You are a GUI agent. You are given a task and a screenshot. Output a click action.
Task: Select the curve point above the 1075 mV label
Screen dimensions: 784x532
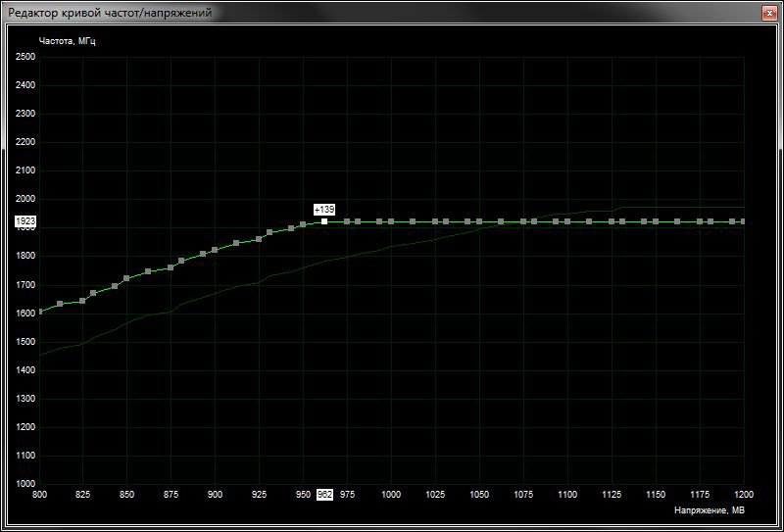(523, 221)
